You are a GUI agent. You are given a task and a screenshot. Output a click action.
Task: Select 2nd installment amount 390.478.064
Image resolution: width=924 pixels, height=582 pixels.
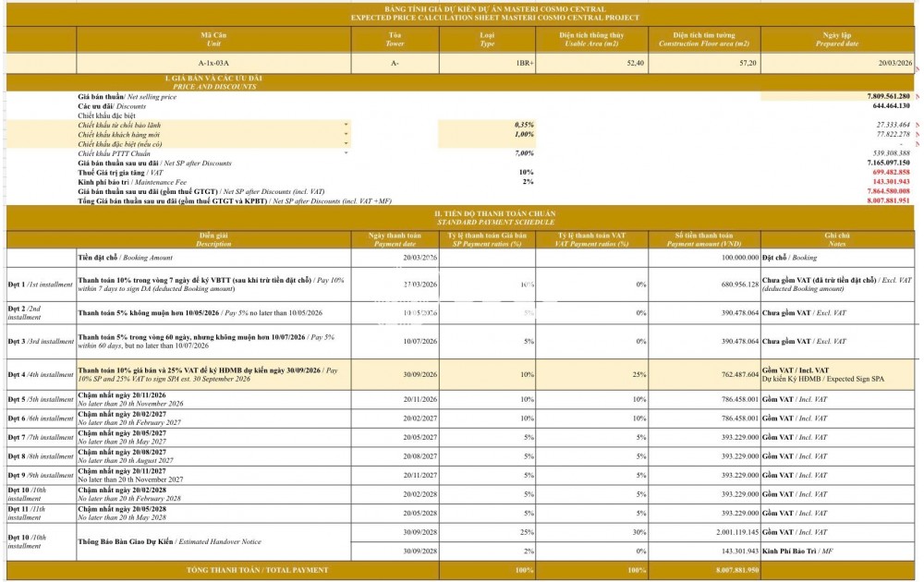[740, 313]
